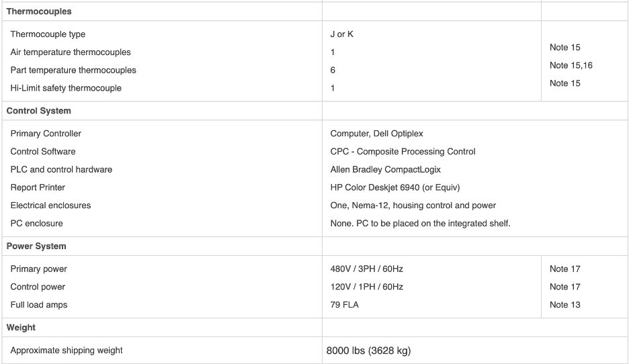The height and width of the screenshot is (364, 629).
Task: Click 'CPC - Composite Processing Control' text
Action: [x=403, y=152]
